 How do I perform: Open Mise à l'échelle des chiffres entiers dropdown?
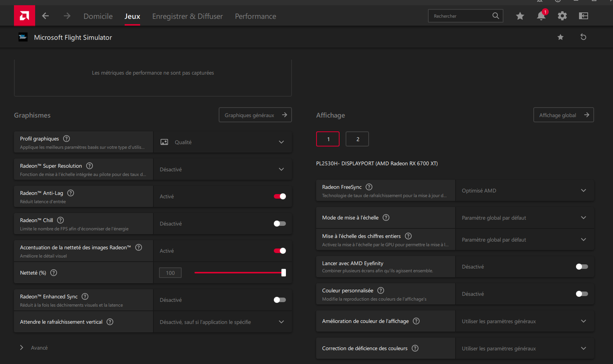point(525,239)
